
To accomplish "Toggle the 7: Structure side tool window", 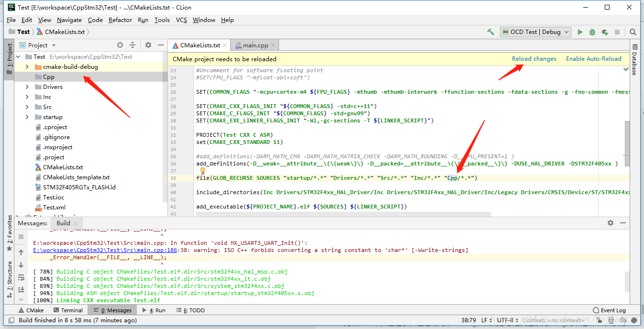I will tap(9, 279).
